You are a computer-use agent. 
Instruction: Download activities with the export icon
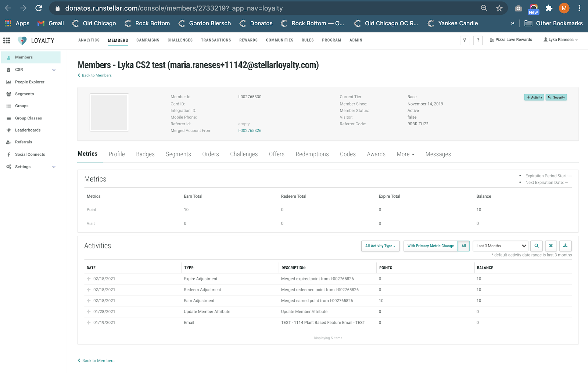pos(565,246)
